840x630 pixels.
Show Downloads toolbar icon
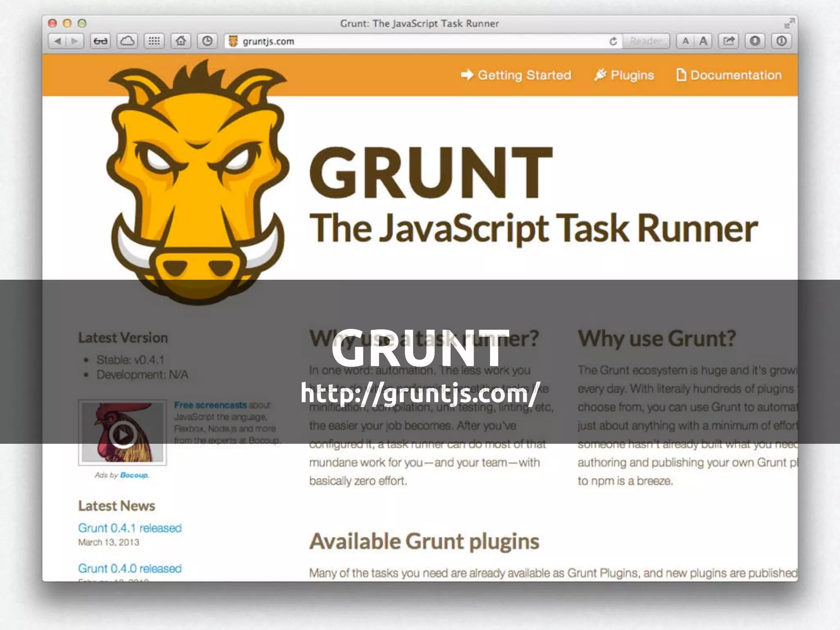pos(755,41)
